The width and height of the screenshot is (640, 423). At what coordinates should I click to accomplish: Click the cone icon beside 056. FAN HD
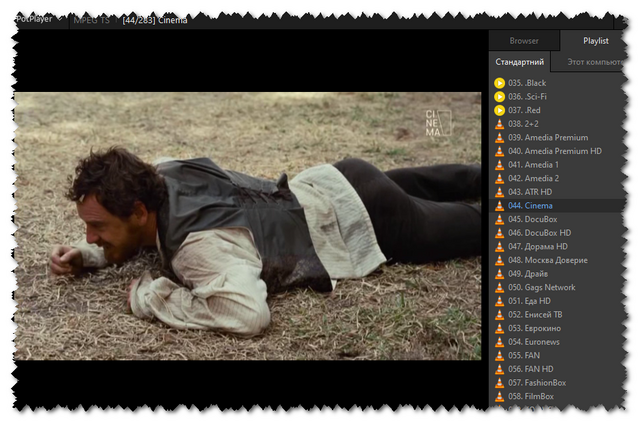(x=500, y=369)
